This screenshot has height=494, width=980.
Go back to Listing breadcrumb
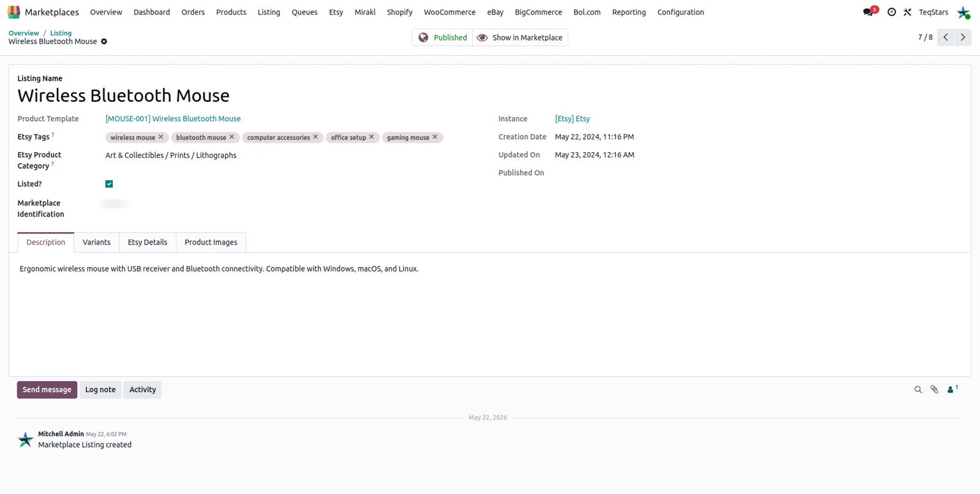pos(61,33)
